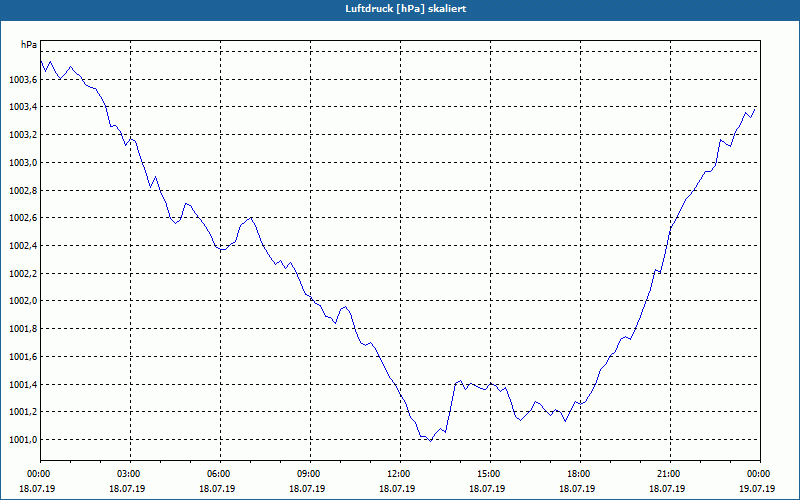800x500 pixels.
Task: Click the 1003,2 y-axis label
Action: coord(23,135)
